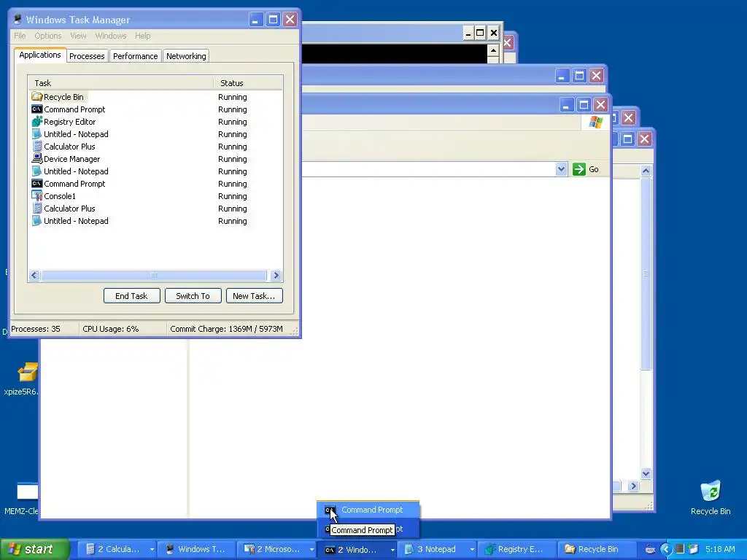This screenshot has width=747, height=560.
Task: Expand the "2 Calcula..." taskbar group arrow
Action: point(152,549)
